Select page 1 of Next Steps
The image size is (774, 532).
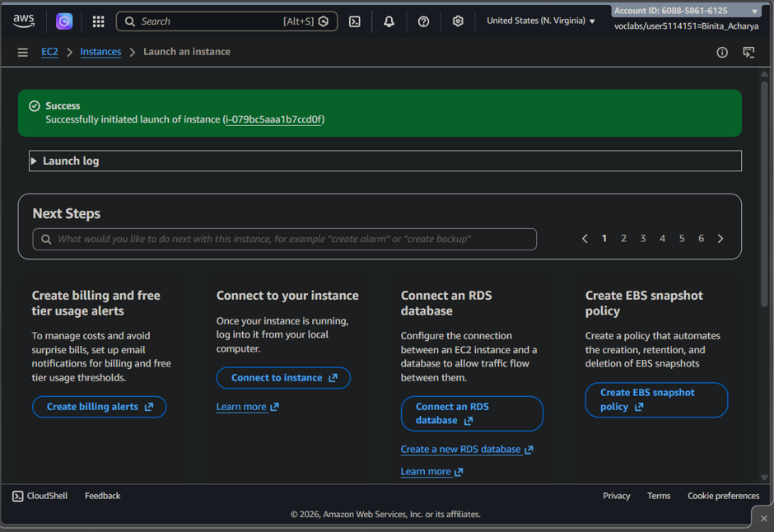tap(604, 239)
